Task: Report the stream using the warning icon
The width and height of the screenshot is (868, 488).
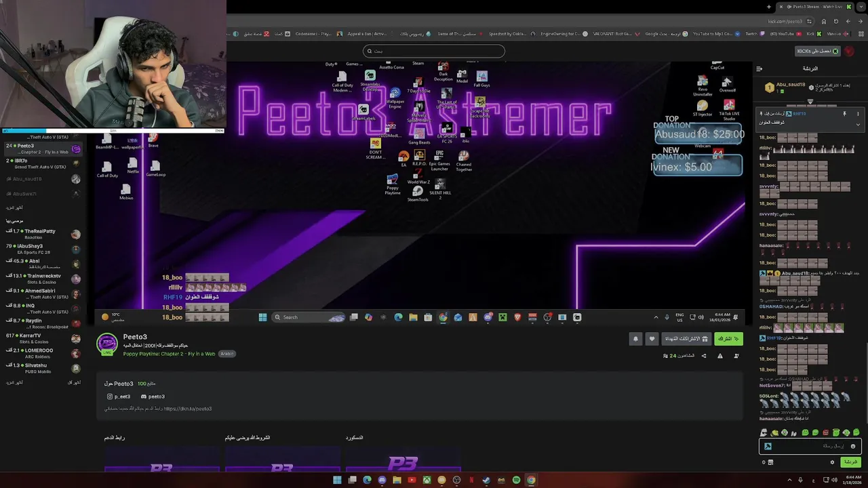Action: 720,356
